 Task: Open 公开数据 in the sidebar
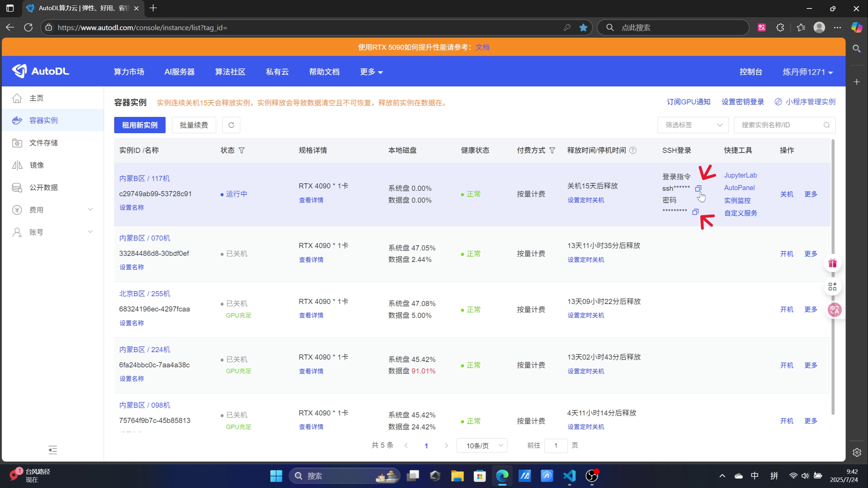43,187
